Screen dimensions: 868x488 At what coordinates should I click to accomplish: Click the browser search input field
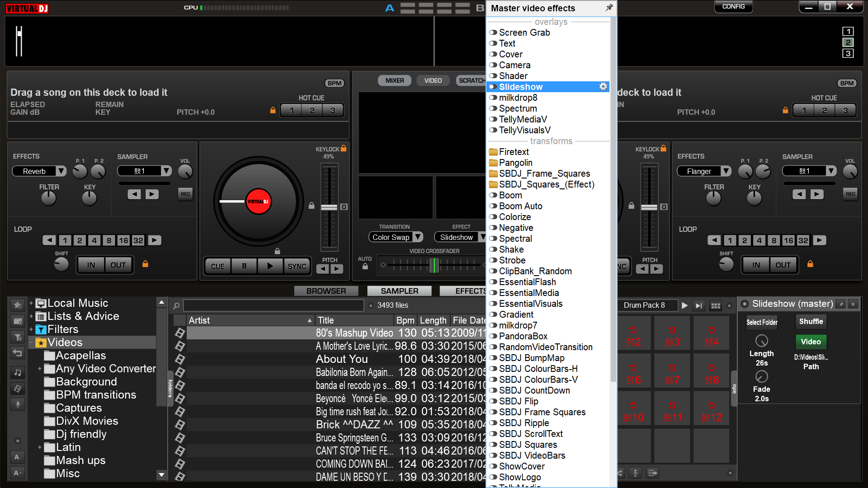click(x=274, y=305)
